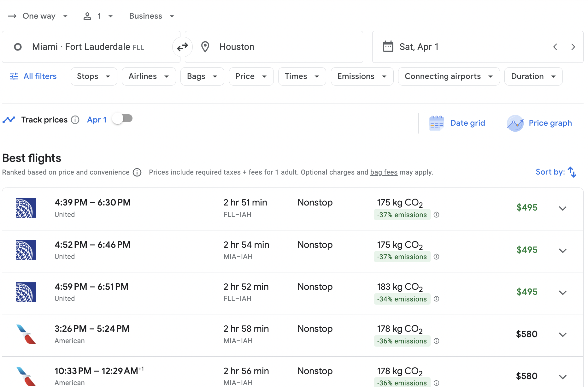
Task: Open the Airlines filter dropdown
Action: pyautogui.click(x=149, y=76)
